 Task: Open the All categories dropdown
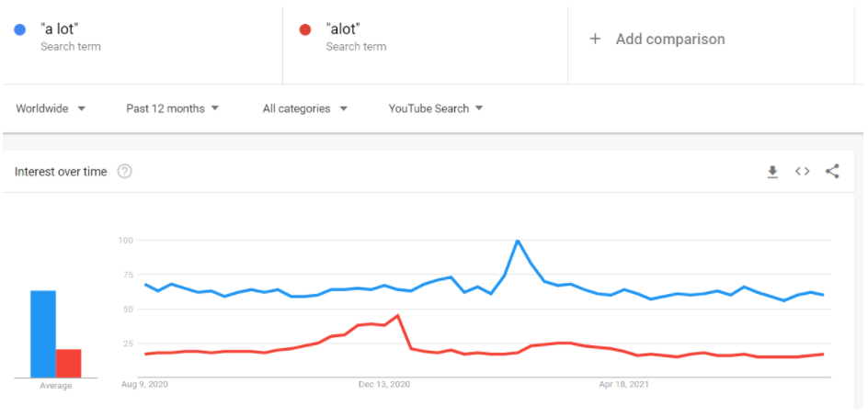coord(305,108)
